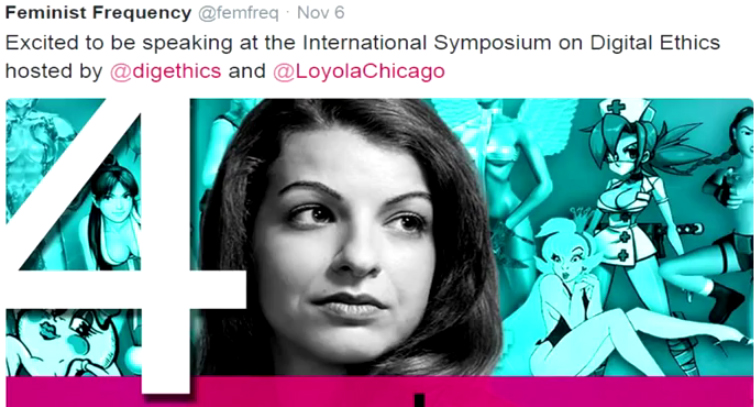Screen dimensions: 754x407
Task: Follow the @digethics mention link
Action: 165,71
